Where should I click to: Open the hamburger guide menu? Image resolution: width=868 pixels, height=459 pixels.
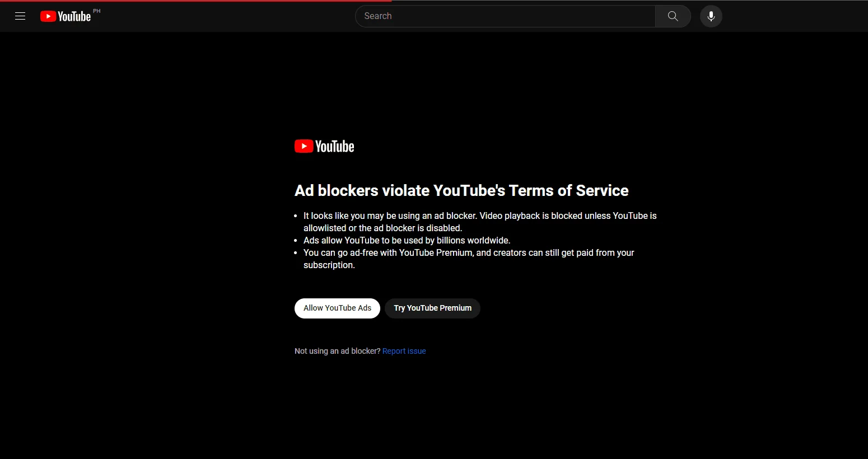tap(20, 16)
